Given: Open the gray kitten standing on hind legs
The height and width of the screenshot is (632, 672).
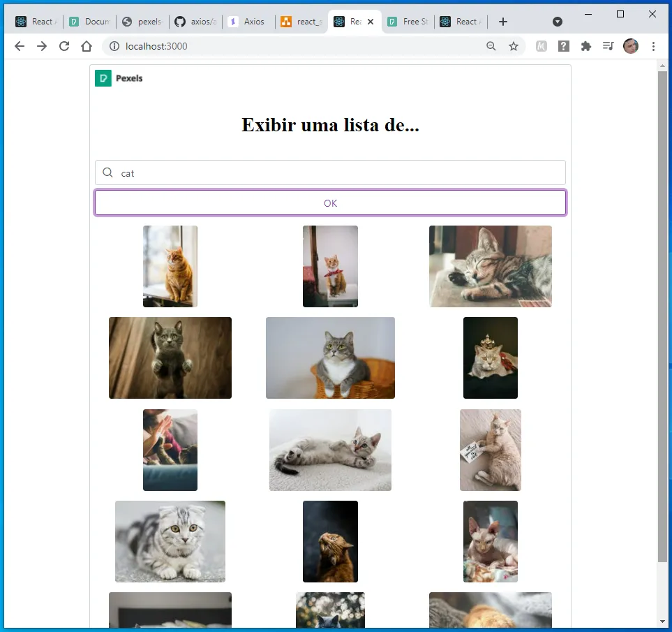Looking at the screenshot, I should [x=170, y=358].
